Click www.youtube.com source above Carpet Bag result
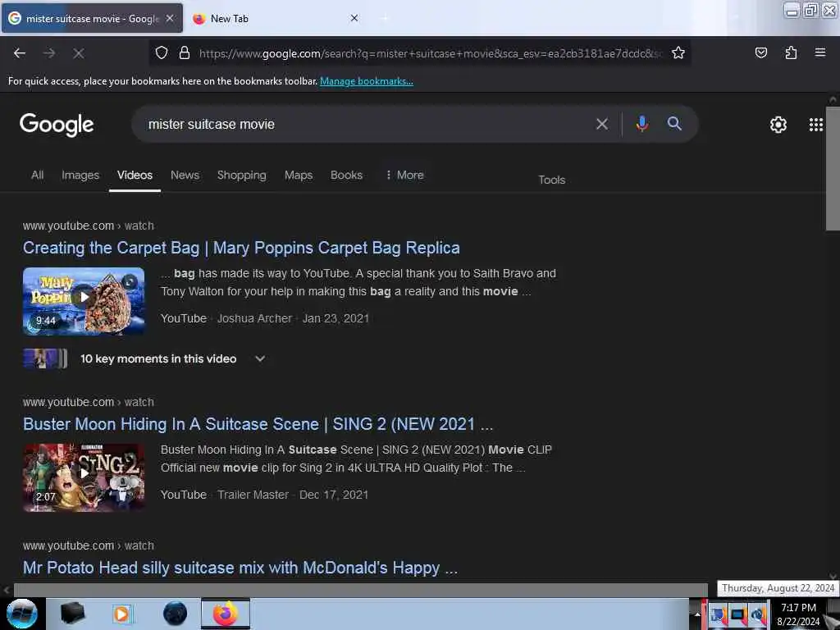 coord(69,226)
